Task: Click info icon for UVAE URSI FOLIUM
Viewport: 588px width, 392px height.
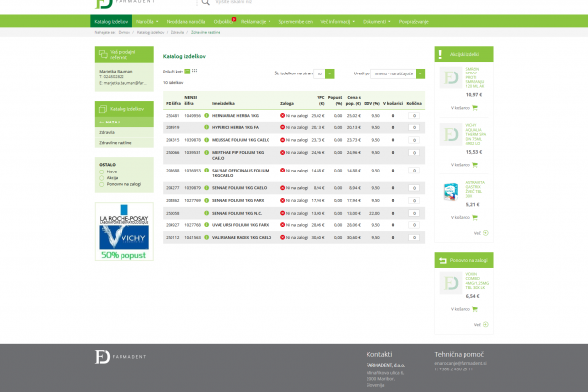Action: tap(206, 225)
